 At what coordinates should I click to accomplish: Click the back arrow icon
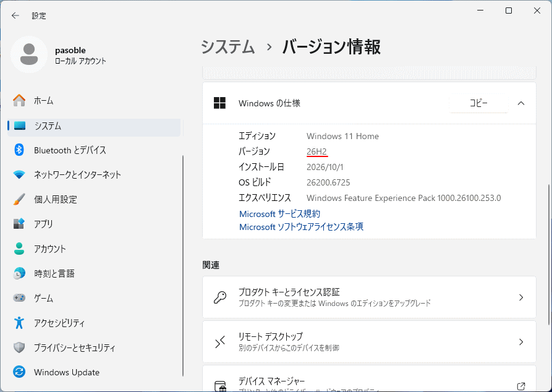(x=15, y=15)
